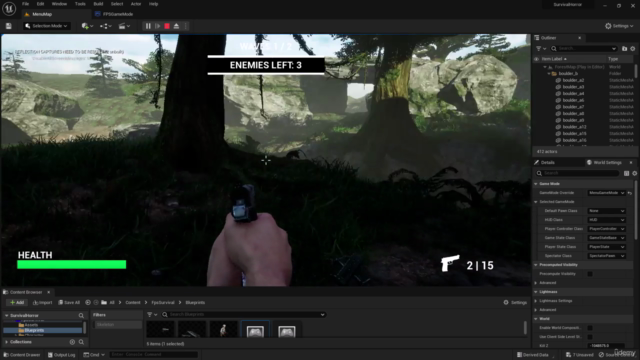This screenshot has height=360, width=640.
Task: Add a new collection plus icon
Action: [72, 342]
